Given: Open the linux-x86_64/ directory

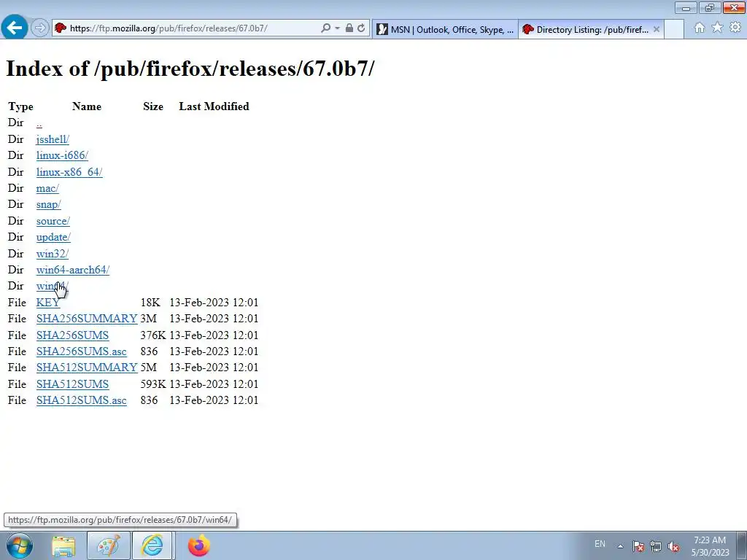Looking at the screenshot, I should pyautogui.click(x=69, y=172).
